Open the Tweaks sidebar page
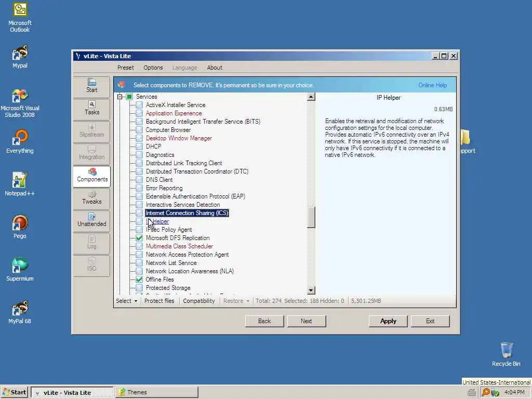This screenshot has height=399, width=532. pyautogui.click(x=91, y=198)
